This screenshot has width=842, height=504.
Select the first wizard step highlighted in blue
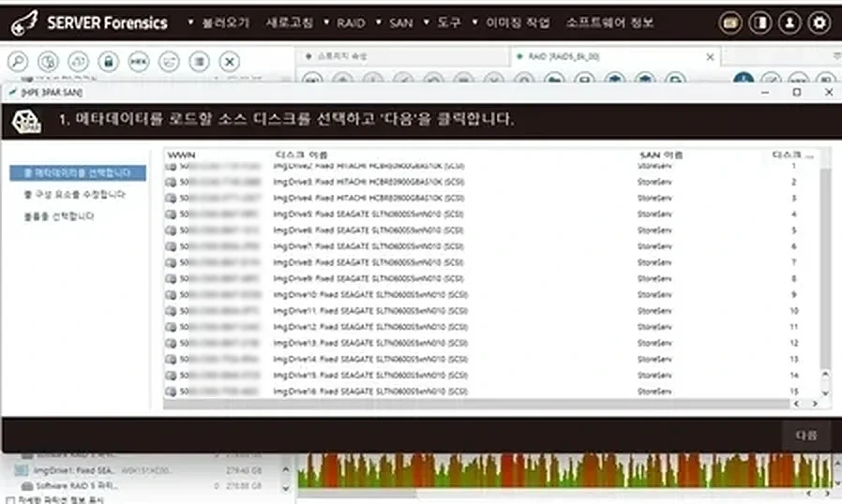(x=77, y=172)
